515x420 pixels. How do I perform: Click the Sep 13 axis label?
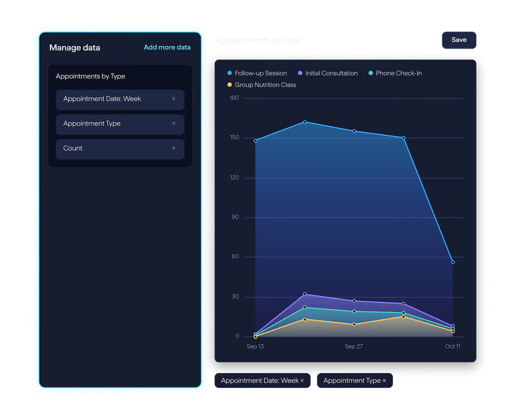tap(255, 346)
